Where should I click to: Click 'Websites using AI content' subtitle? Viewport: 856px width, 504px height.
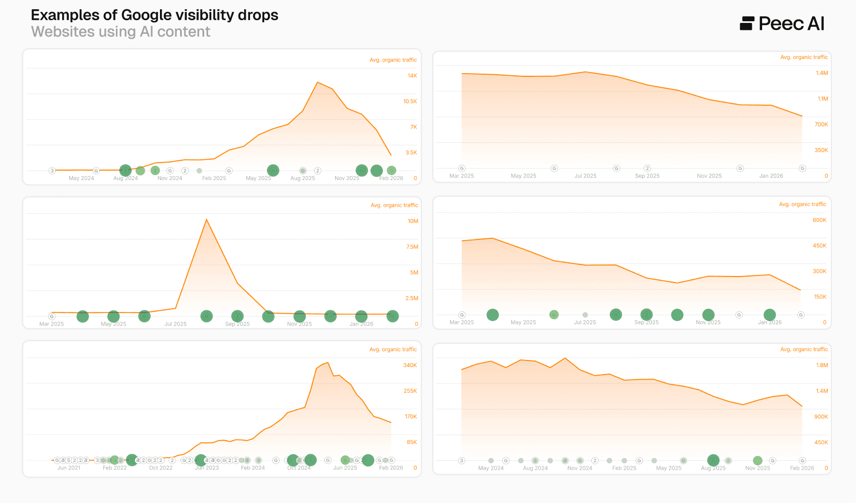121,32
